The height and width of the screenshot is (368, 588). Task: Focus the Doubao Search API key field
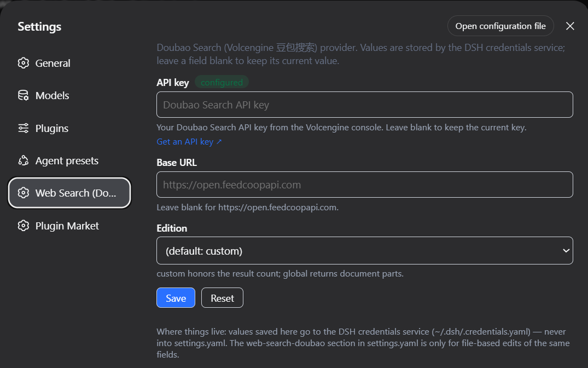click(364, 105)
